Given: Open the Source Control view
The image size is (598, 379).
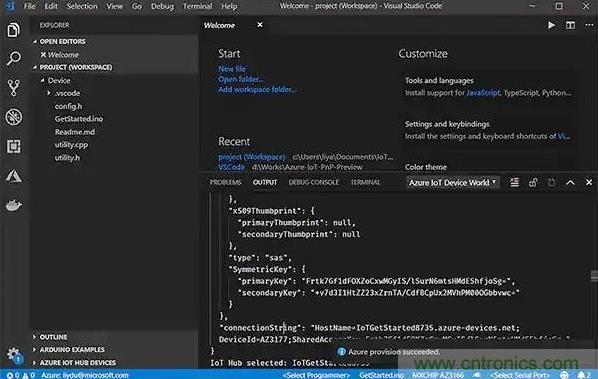Looking at the screenshot, I should [x=14, y=88].
